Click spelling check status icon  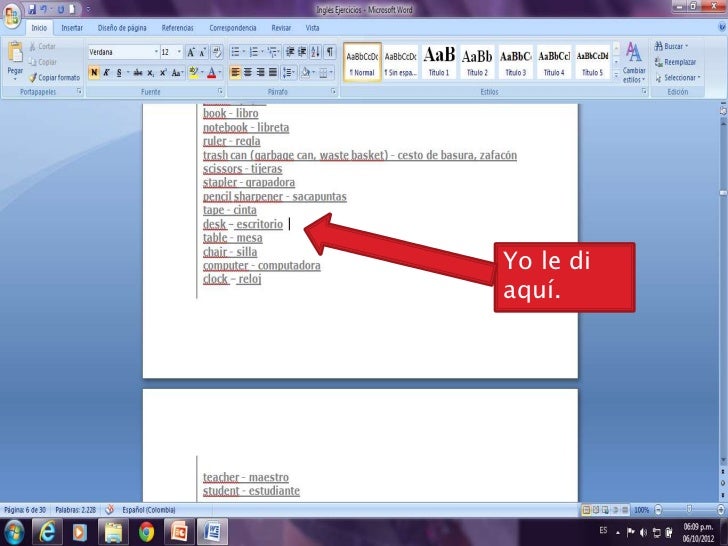(x=110, y=510)
